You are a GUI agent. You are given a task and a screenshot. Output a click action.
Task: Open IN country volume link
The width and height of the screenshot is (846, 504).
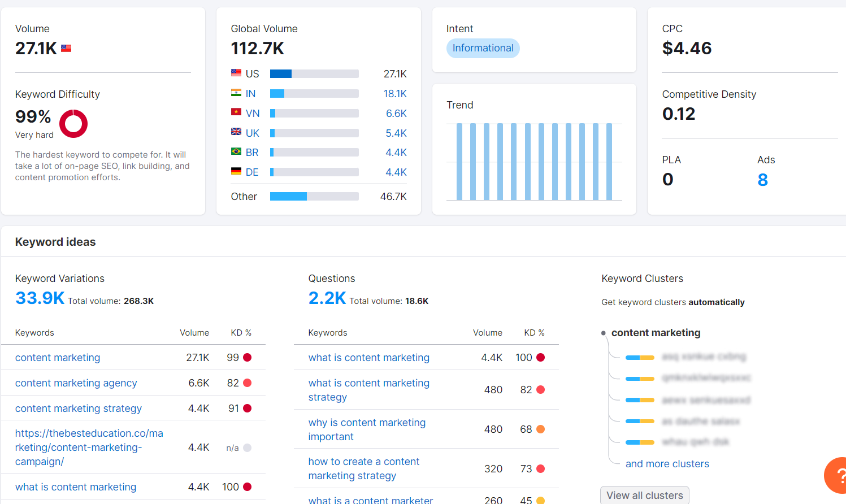[x=250, y=94]
